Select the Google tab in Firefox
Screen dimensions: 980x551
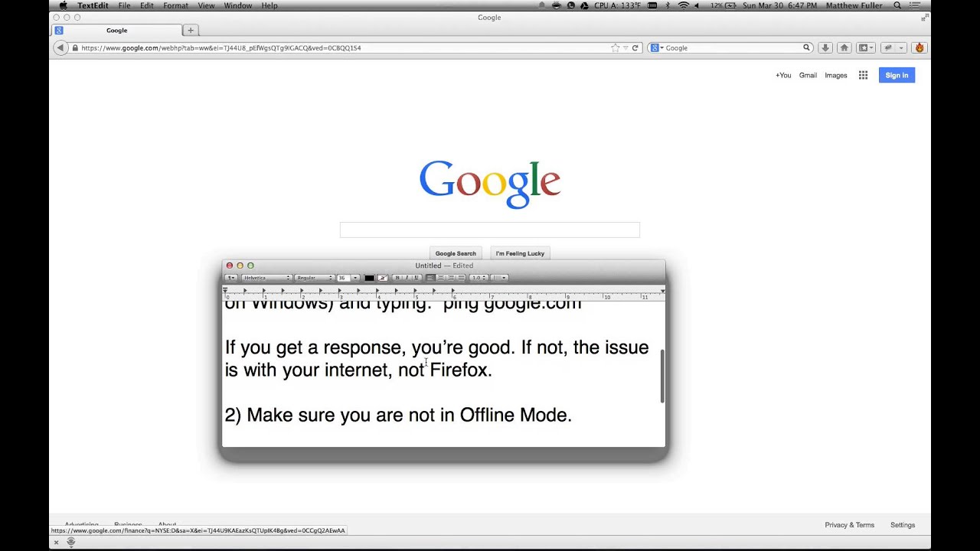116,30
